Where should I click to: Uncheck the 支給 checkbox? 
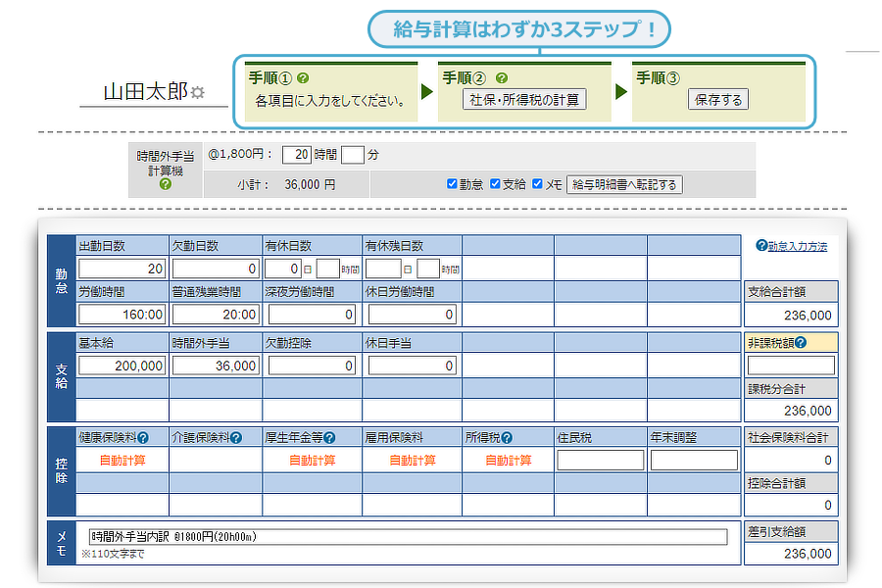(495, 183)
